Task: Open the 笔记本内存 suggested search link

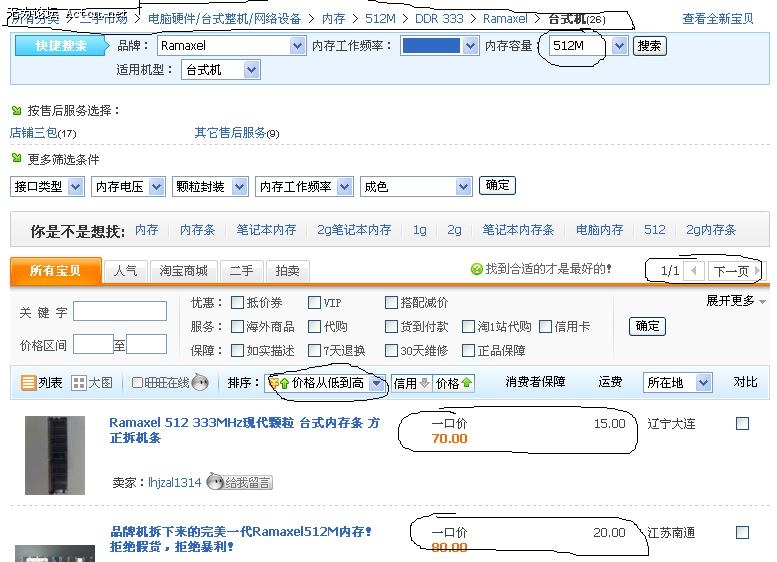Action: tap(266, 230)
